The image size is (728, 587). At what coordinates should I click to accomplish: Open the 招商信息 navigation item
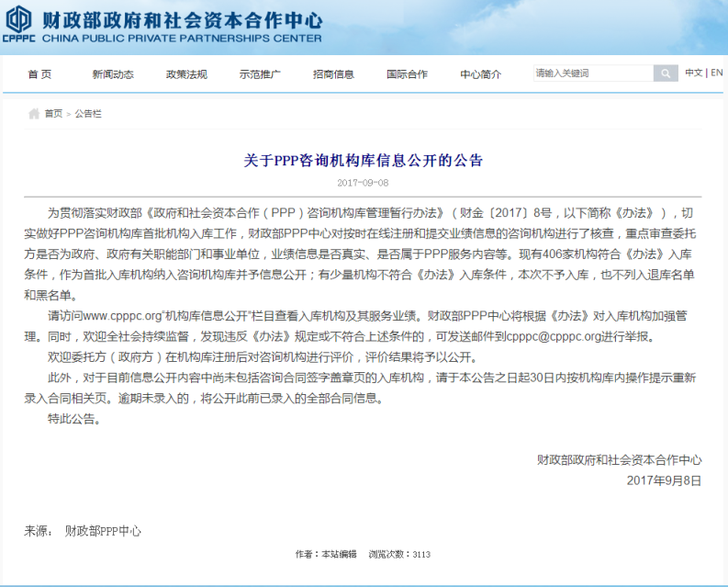click(x=333, y=74)
